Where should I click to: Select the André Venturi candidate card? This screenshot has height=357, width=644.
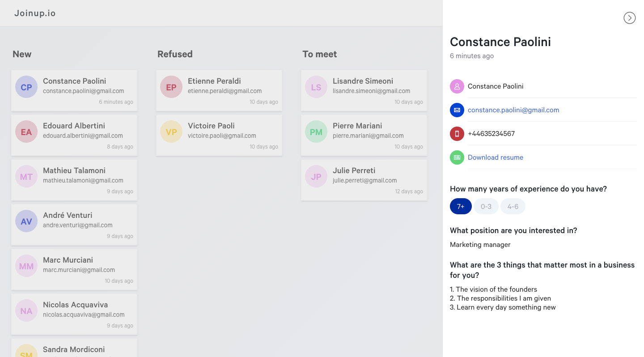point(74,225)
